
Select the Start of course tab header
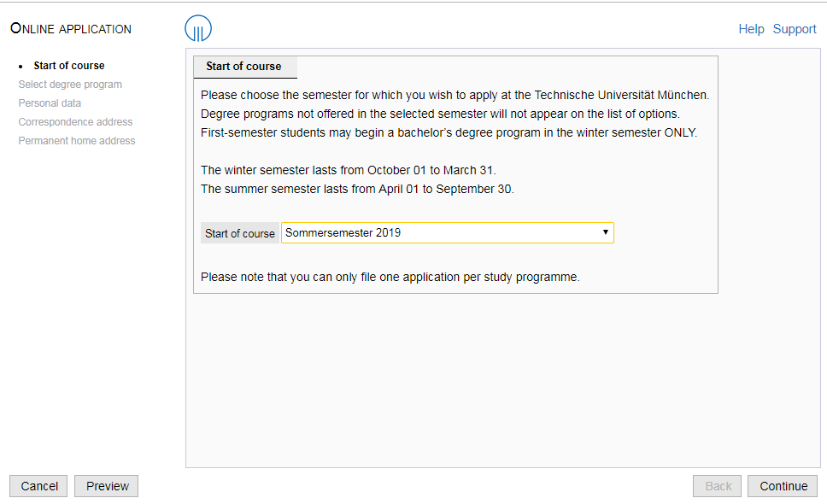click(x=245, y=67)
